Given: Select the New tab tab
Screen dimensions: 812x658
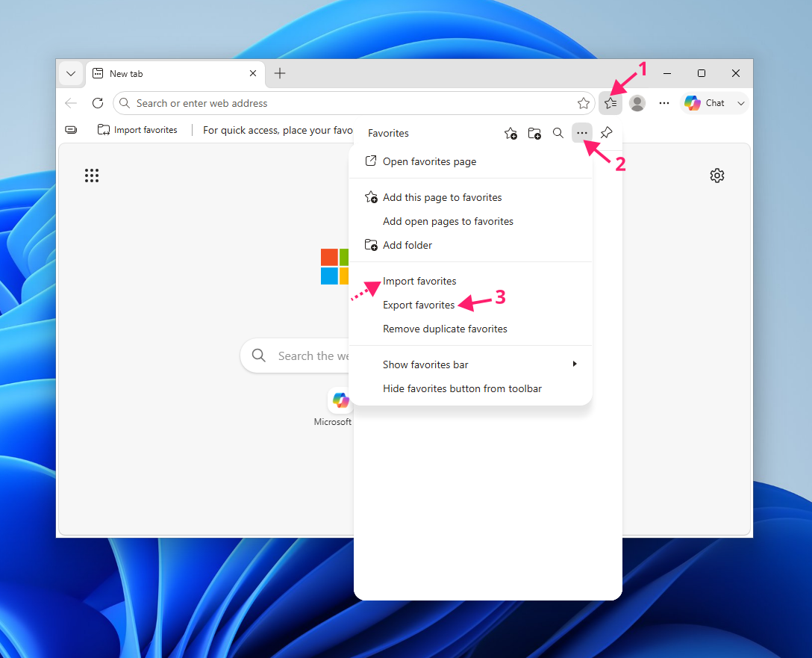Looking at the screenshot, I should 175,74.
